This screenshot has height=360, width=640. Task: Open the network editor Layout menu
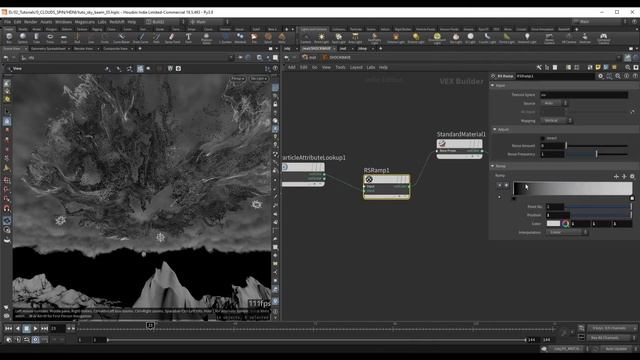point(356,67)
